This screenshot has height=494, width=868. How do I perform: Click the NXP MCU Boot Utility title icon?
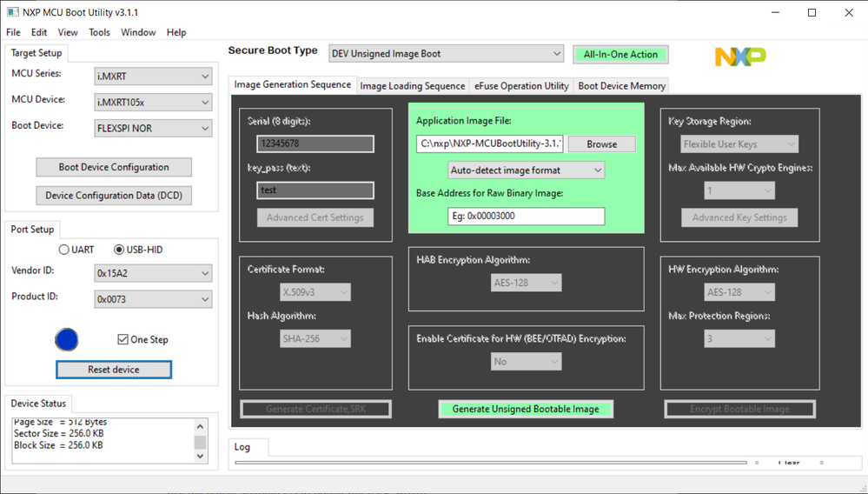click(12, 12)
